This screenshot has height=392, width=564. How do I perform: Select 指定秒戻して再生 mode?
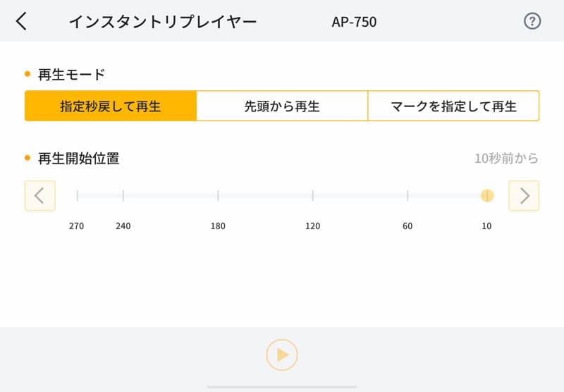[x=111, y=106]
